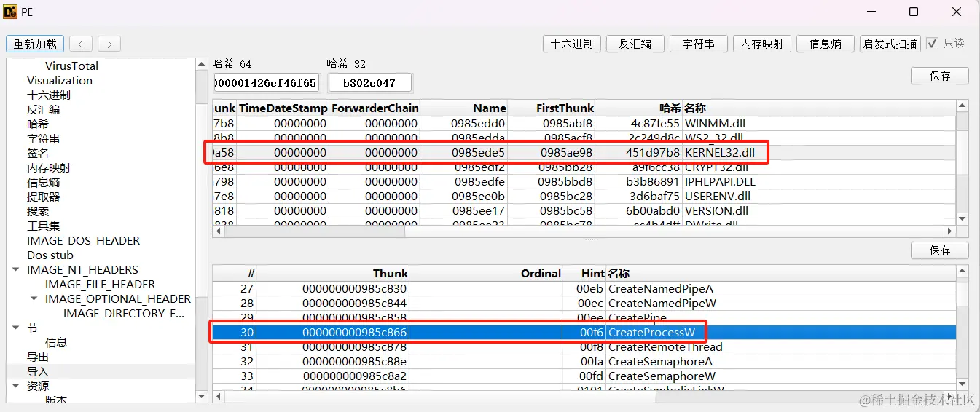Image resolution: width=980 pixels, height=412 pixels.
Task: Click the 哈希 32 value field b302e047
Action: pyautogui.click(x=369, y=83)
